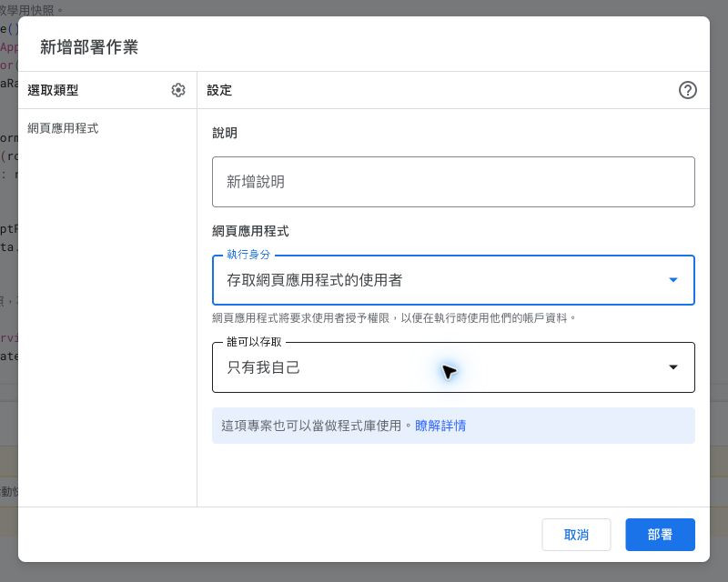Select the 新增部署作業 dialog title
This screenshot has width=728, height=582.
coord(89,47)
